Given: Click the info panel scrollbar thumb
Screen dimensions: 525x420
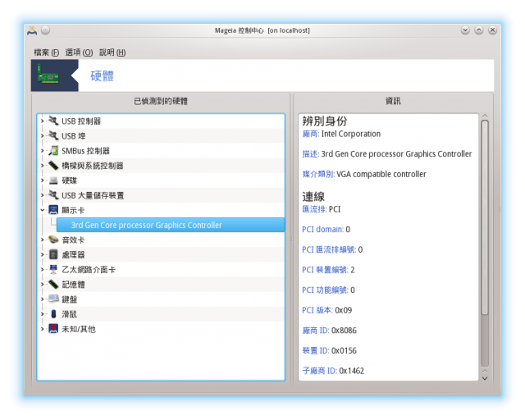Looking at the screenshot, I should click(485, 217).
